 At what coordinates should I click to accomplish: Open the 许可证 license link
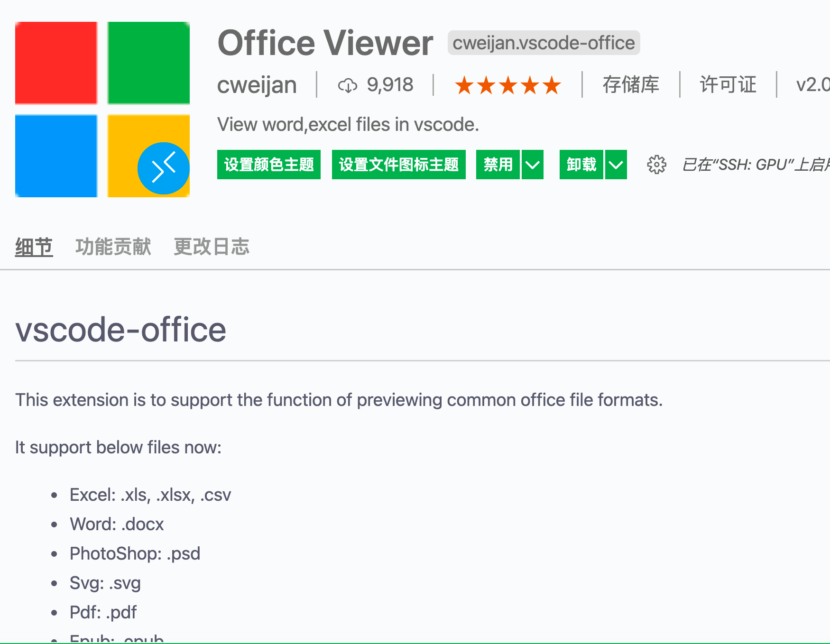(728, 85)
